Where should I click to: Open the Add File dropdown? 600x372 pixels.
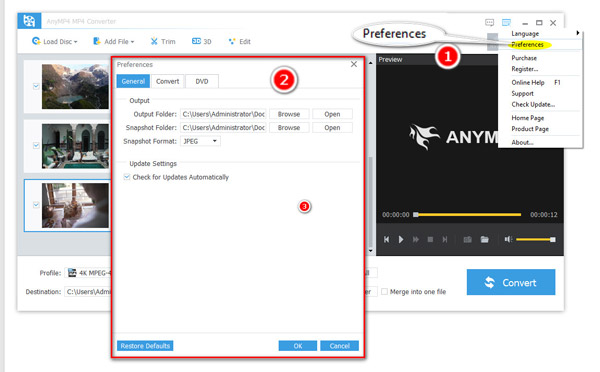[114, 41]
